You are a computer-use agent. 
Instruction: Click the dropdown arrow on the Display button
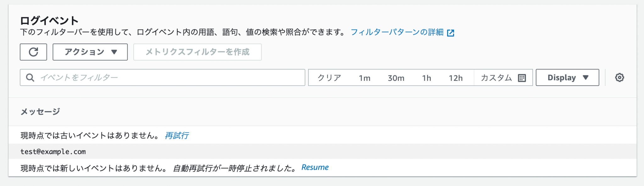586,77
